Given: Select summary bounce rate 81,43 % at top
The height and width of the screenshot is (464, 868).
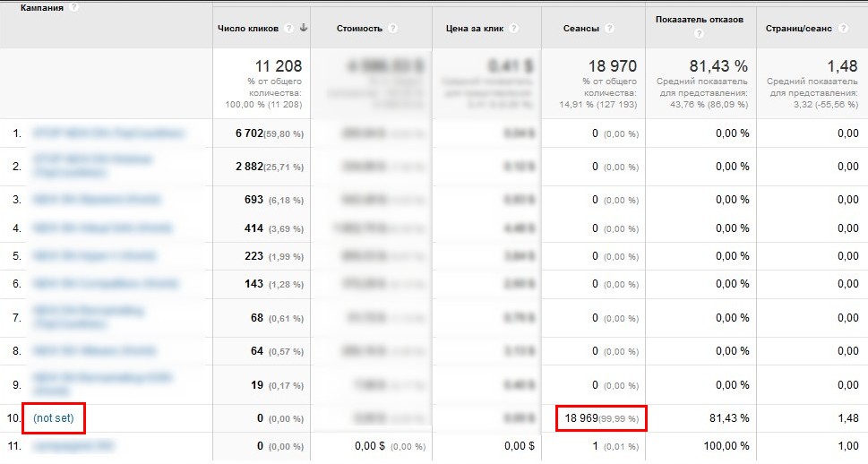Looking at the screenshot, I should click(x=718, y=66).
